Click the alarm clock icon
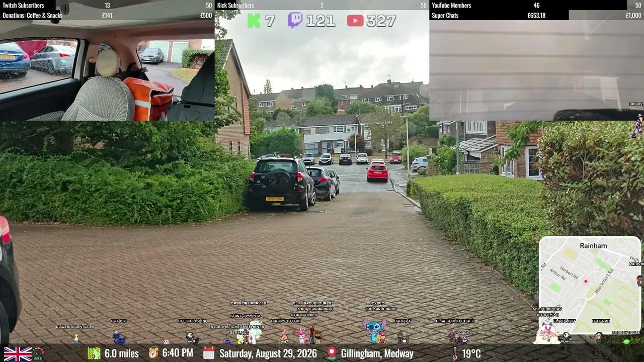Image resolution: width=644 pixels, height=362 pixels. (153, 353)
